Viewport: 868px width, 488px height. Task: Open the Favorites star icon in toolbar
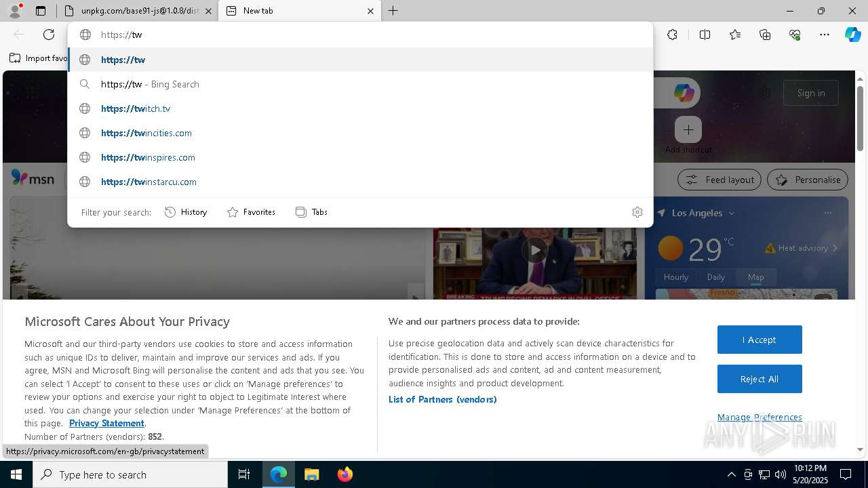[x=735, y=35]
